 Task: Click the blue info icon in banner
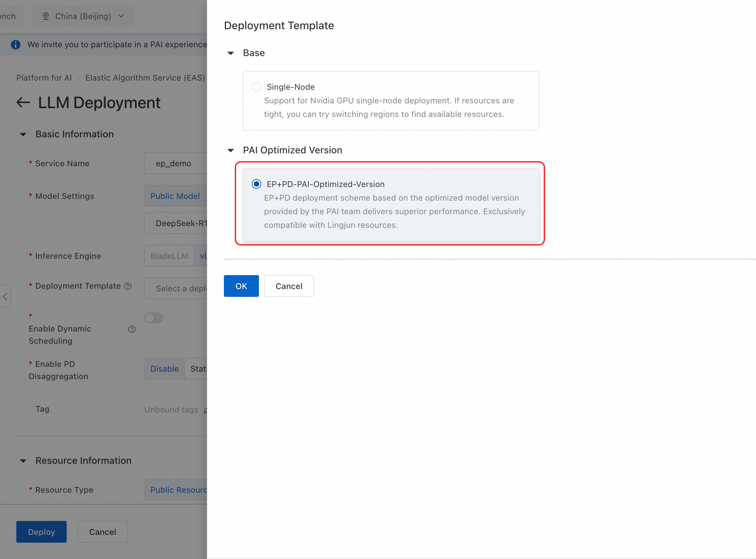click(16, 45)
